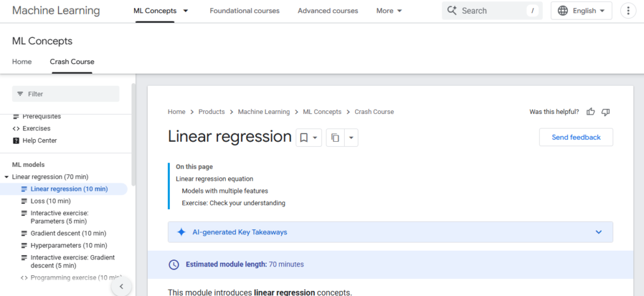Click the Send feedback button
This screenshot has width=644, height=296.
click(575, 137)
